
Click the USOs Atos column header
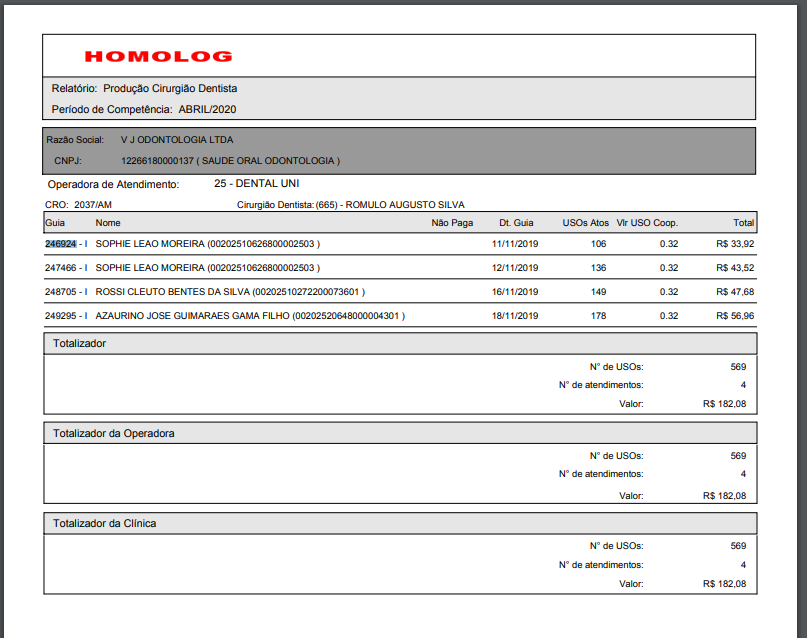tap(585, 223)
